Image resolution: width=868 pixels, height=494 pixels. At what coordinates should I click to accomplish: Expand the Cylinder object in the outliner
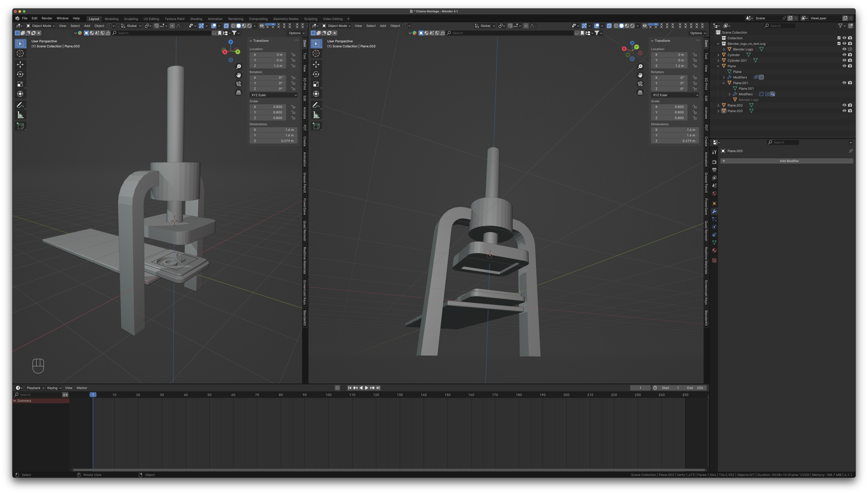point(718,55)
